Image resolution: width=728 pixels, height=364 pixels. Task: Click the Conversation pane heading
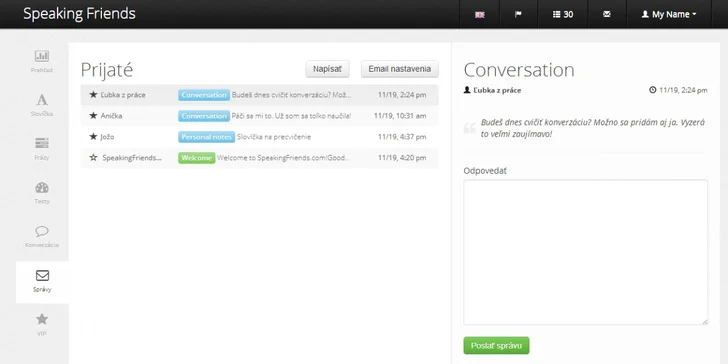[x=519, y=70]
